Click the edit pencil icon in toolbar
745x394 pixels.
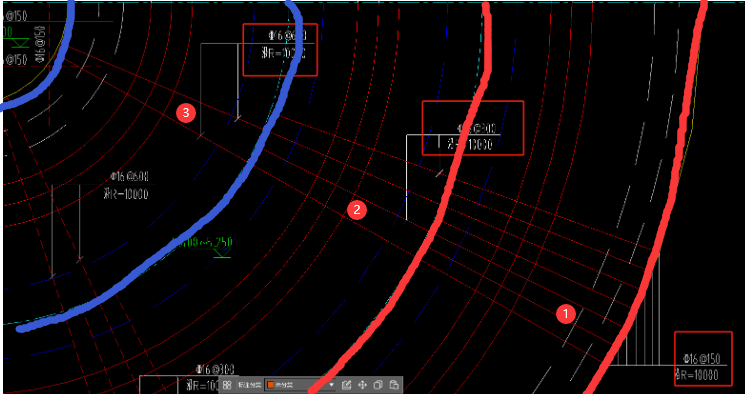[x=346, y=385]
